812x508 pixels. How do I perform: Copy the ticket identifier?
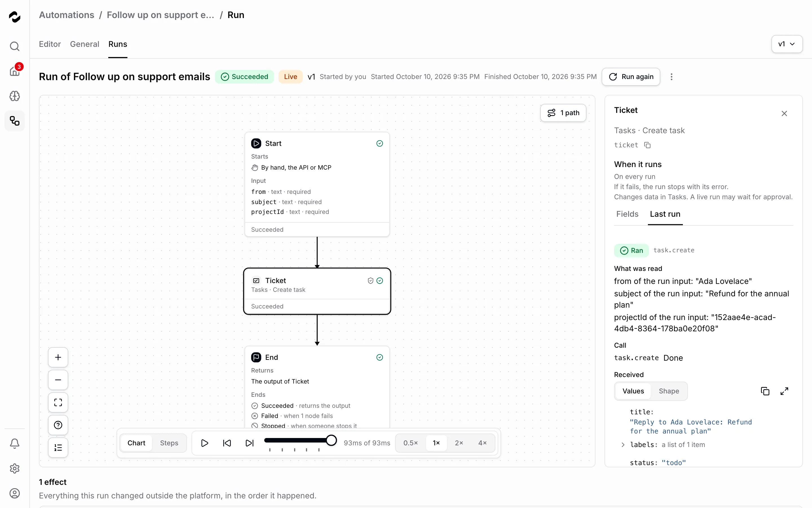click(x=647, y=145)
